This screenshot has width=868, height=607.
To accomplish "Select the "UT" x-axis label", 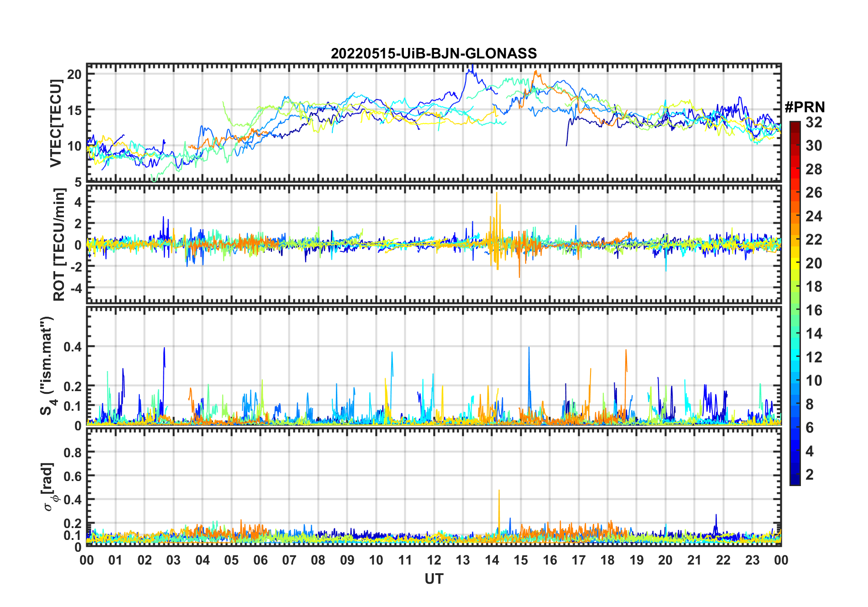I will tap(434, 579).
